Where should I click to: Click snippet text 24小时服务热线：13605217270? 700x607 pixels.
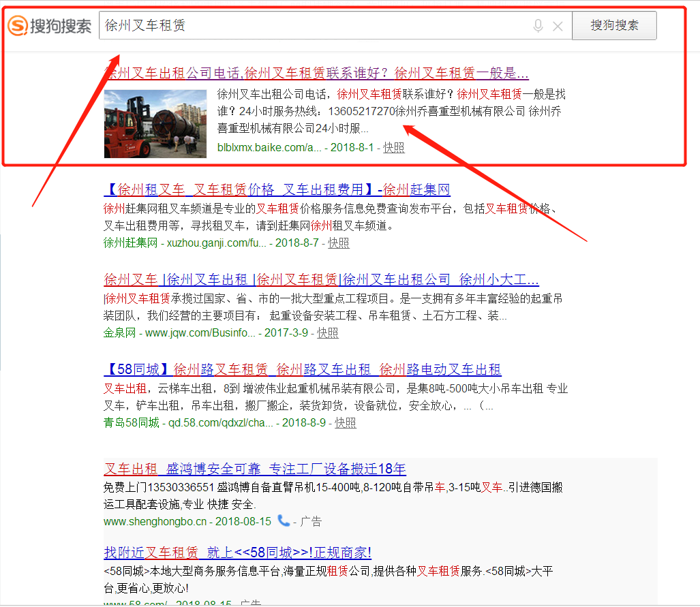pos(317,111)
